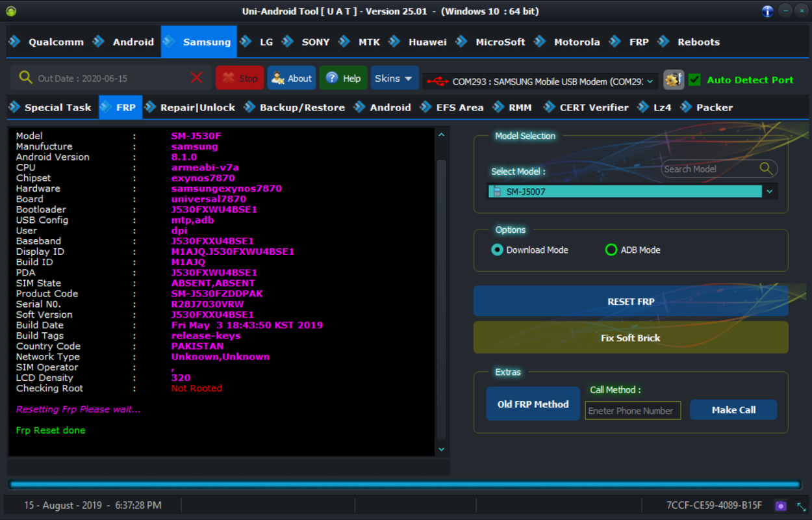The height and width of the screenshot is (520, 812).
Task: Open the Skins dropdown
Action: coord(394,78)
